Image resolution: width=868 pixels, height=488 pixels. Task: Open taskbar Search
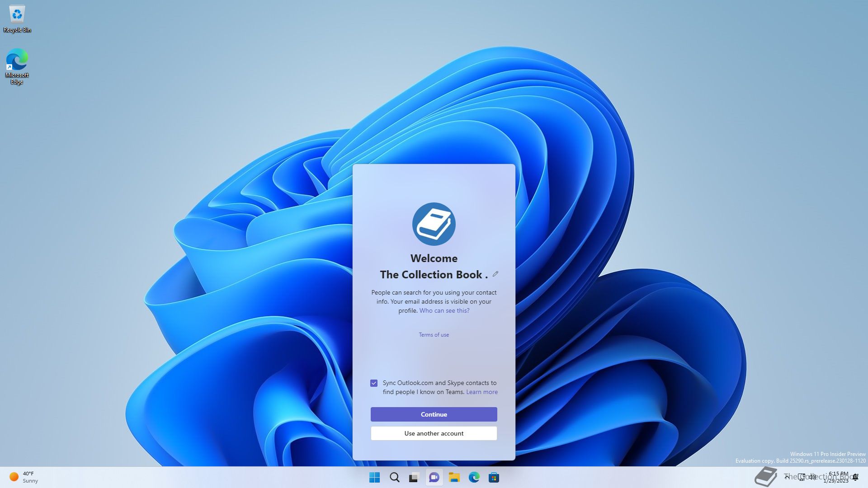pyautogui.click(x=394, y=477)
